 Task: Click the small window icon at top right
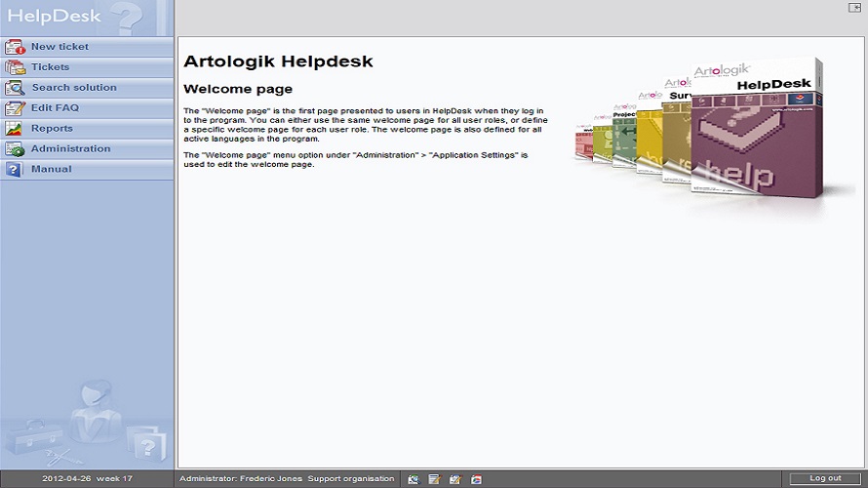tap(854, 7)
